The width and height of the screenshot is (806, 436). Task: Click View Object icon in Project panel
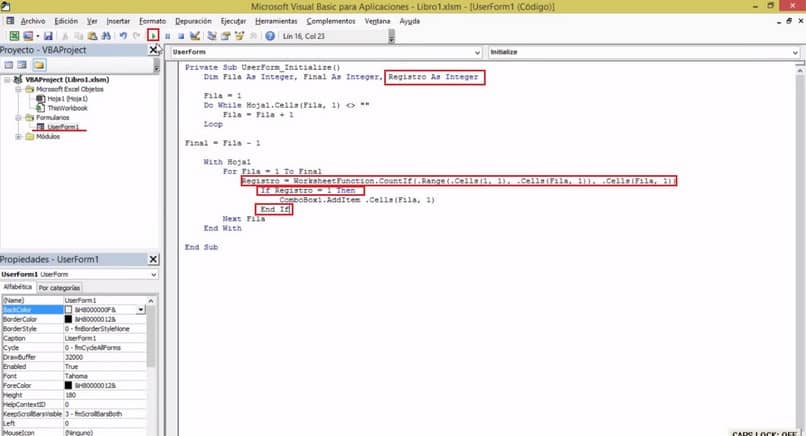22,65
